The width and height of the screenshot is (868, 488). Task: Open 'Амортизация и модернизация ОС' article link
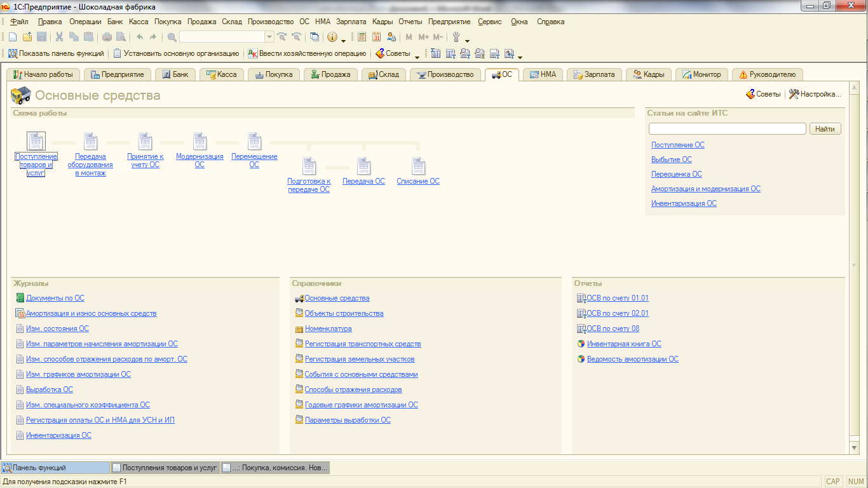[705, 189]
